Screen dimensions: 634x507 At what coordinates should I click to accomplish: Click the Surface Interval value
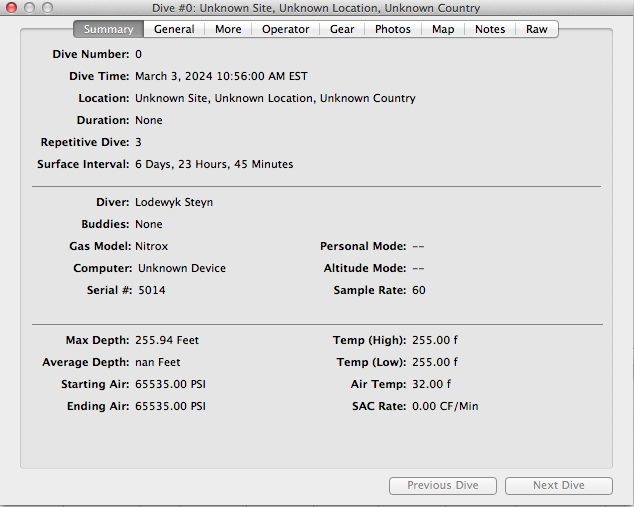pos(214,164)
